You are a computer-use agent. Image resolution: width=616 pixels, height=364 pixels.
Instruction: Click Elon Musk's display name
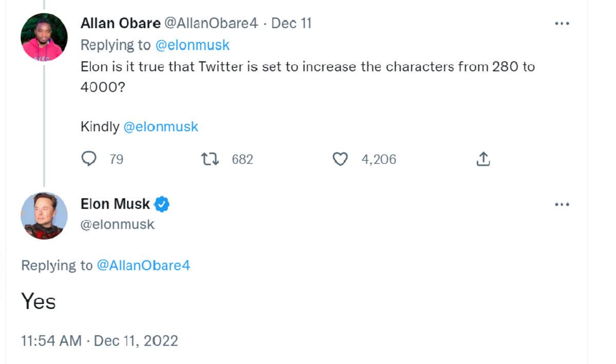coord(114,204)
